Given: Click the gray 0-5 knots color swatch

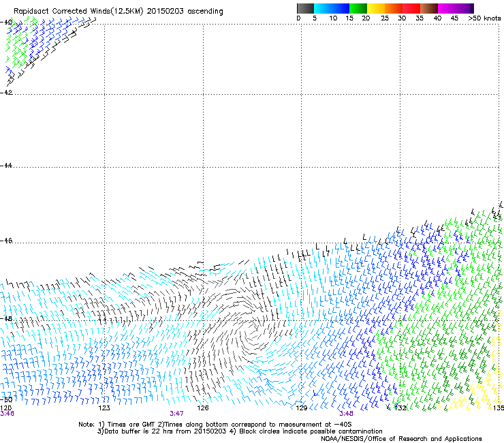Looking at the screenshot, I should (305, 8).
